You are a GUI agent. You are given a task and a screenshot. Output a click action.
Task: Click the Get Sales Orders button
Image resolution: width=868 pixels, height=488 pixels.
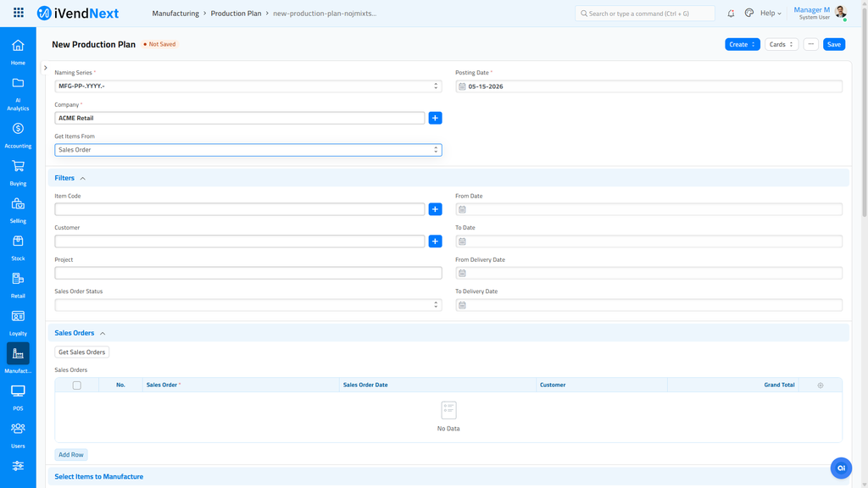[x=82, y=352]
